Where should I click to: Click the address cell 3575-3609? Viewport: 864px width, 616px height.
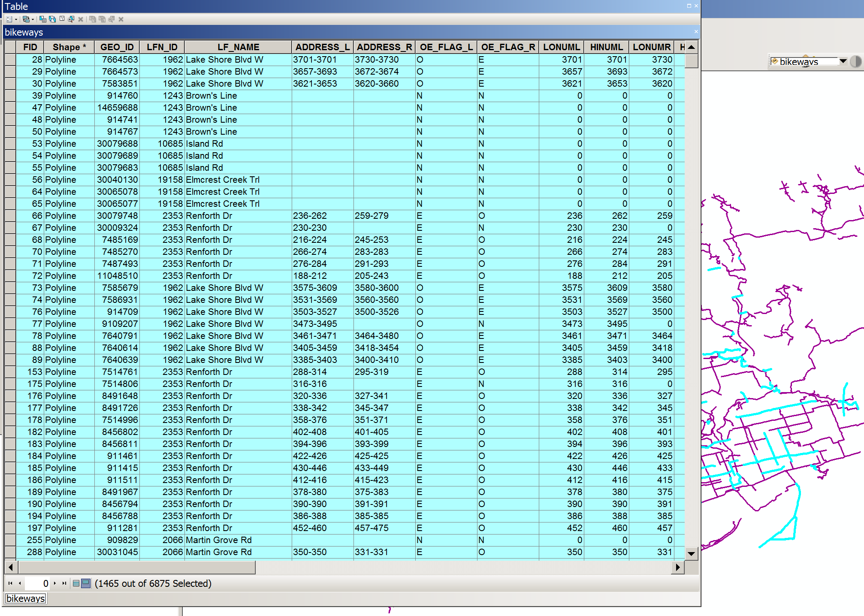click(x=323, y=288)
